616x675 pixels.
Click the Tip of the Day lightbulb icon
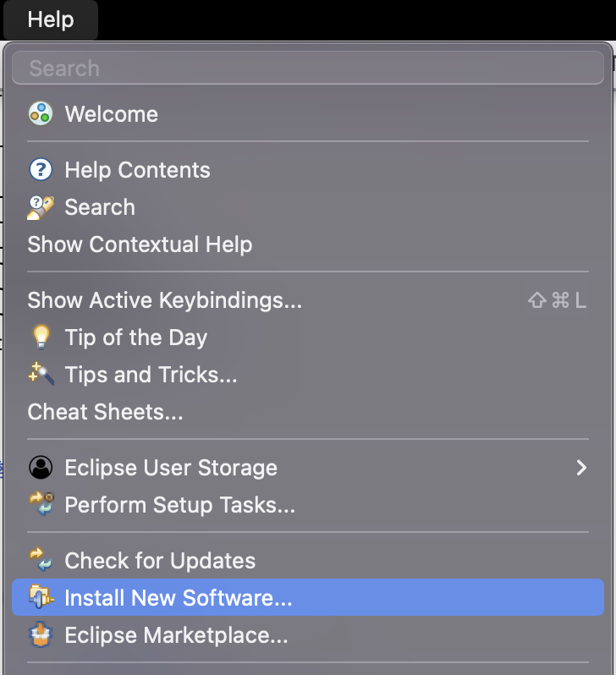pos(41,337)
